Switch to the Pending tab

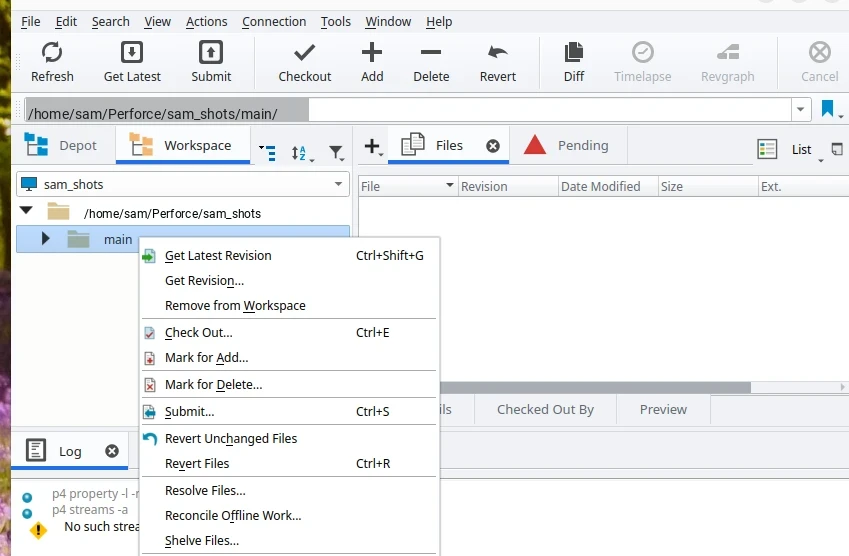coord(567,145)
